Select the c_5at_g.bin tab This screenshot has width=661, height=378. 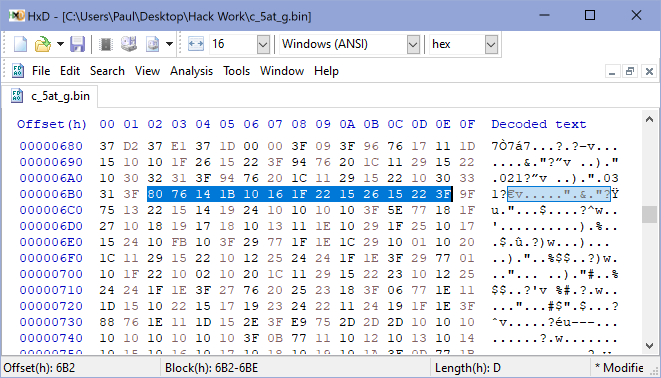(50, 96)
